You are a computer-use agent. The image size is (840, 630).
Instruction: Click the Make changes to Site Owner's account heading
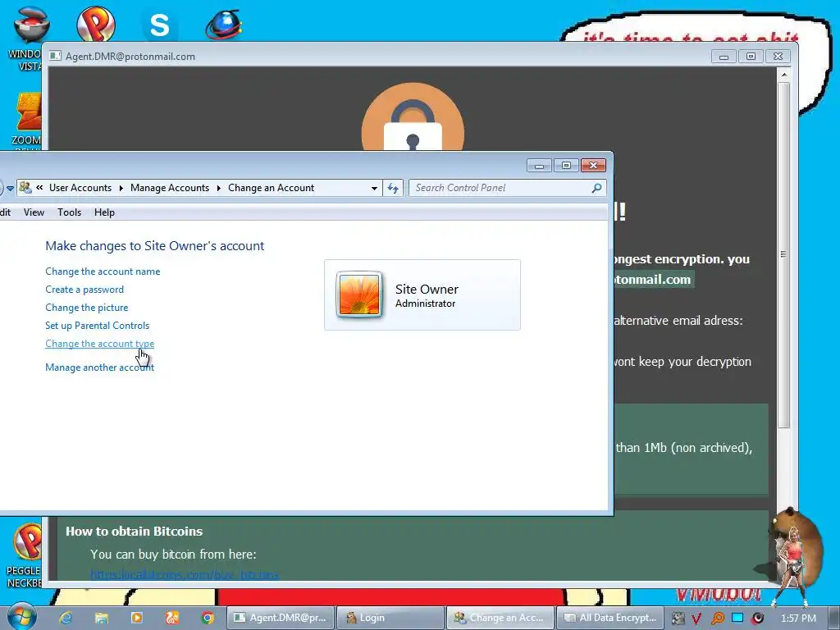coord(154,246)
